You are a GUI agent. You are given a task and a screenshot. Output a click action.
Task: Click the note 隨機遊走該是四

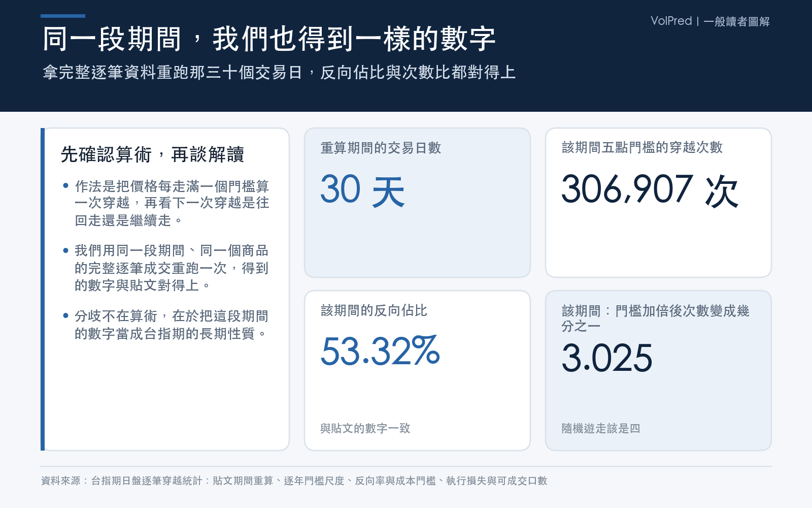pos(600,428)
